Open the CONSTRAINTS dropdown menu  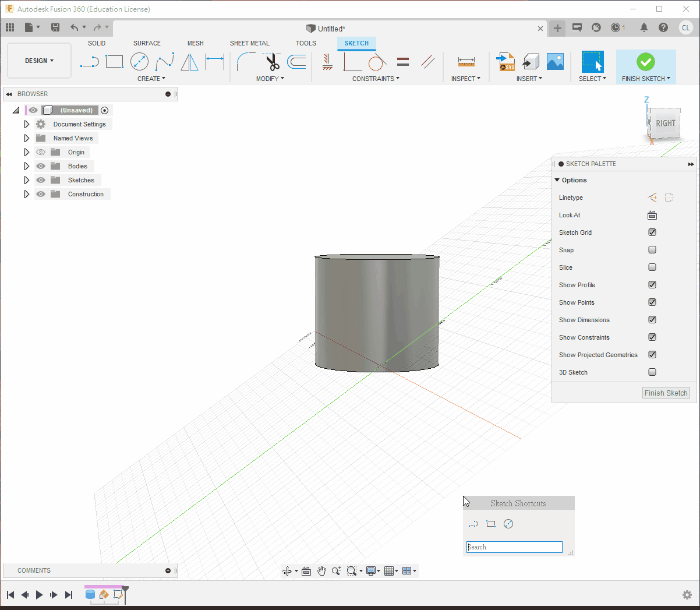point(376,79)
